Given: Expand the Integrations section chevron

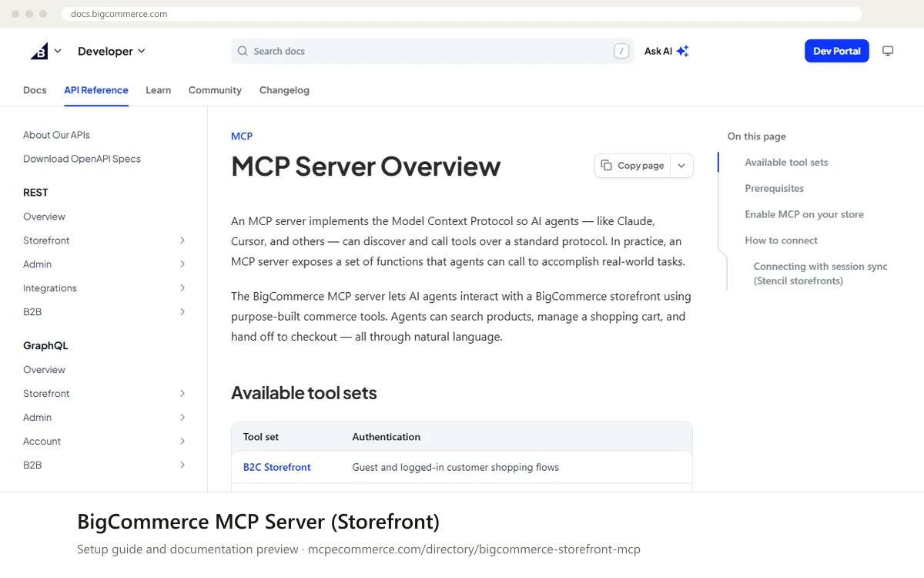Looking at the screenshot, I should [182, 288].
